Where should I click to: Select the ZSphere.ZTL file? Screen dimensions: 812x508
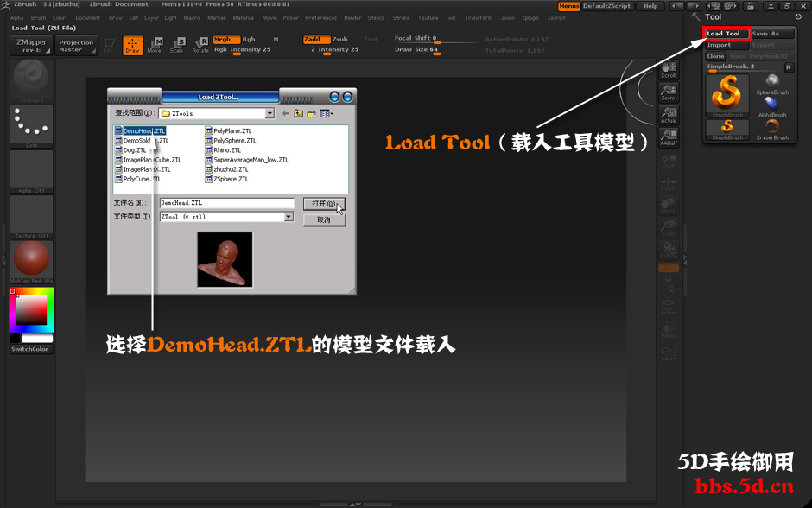click(x=227, y=179)
